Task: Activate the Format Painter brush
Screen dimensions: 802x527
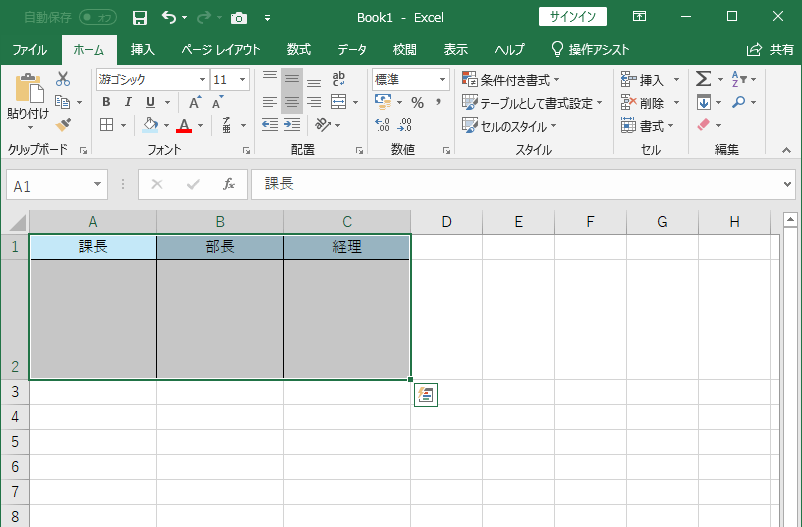Action: click(x=63, y=124)
